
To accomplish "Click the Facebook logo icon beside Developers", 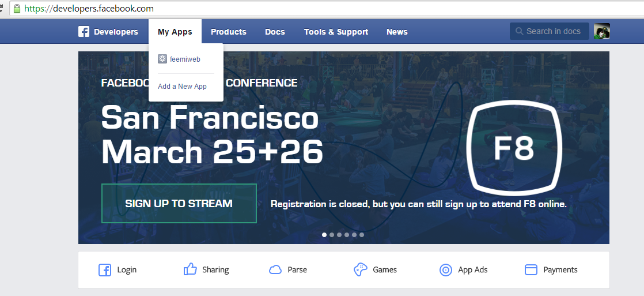I will (x=84, y=32).
